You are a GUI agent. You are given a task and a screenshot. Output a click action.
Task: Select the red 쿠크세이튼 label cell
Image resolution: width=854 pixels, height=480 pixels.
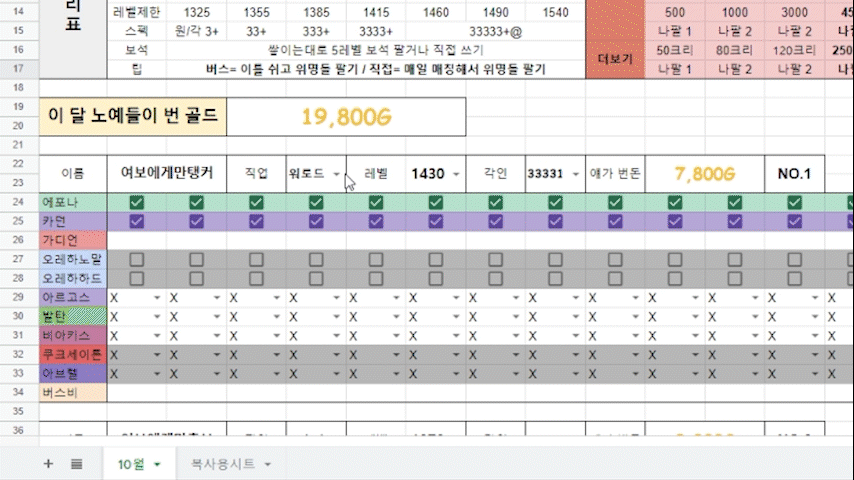72,354
